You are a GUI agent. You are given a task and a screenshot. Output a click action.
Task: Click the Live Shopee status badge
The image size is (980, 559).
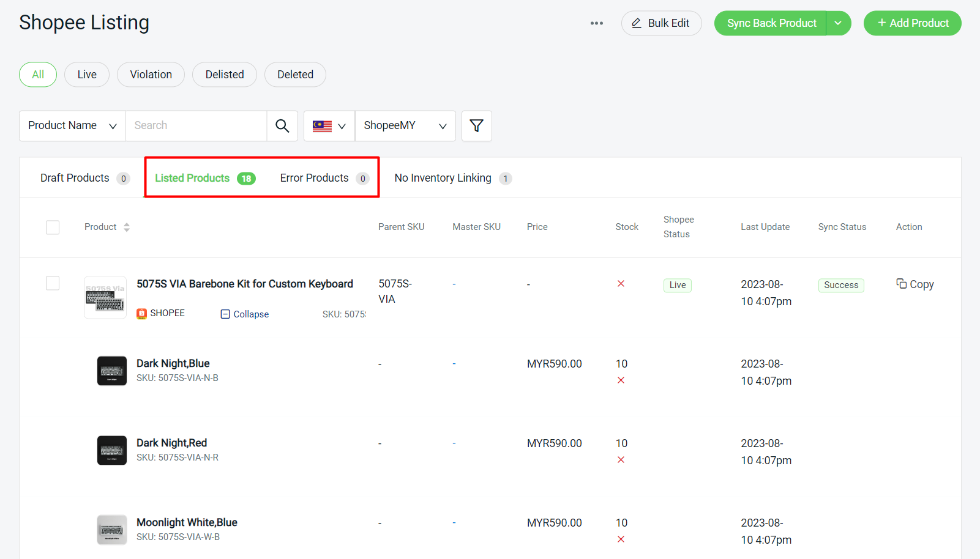[x=678, y=285]
